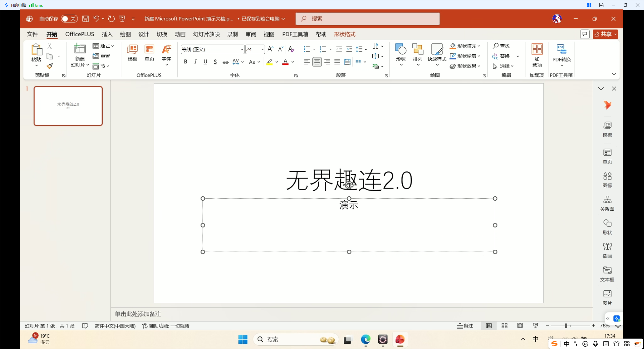Open the 图片 panel from the right sidebar

pyautogui.click(x=607, y=297)
